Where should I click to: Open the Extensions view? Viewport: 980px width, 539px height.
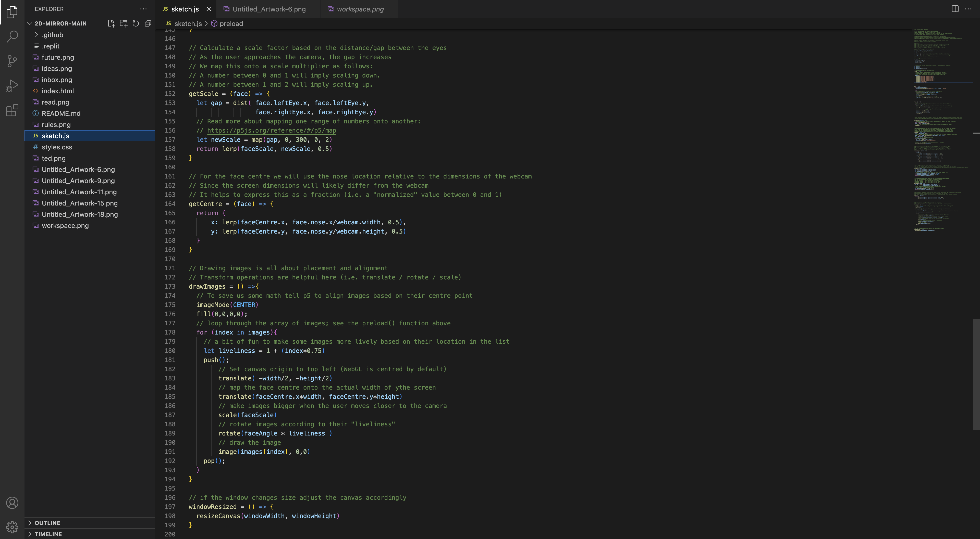pos(12,111)
